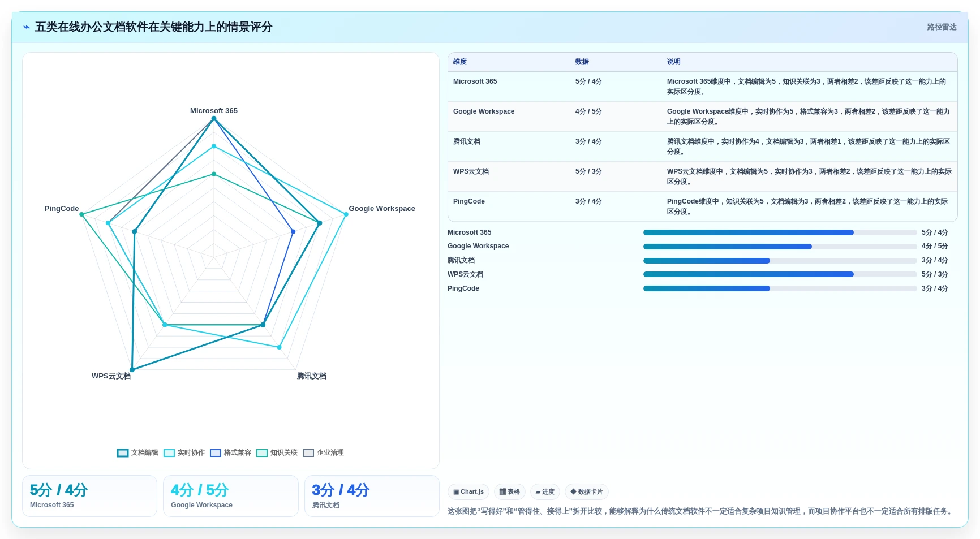Image resolution: width=980 pixels, height=539 pixels.
Task: Toggle the 实时协作 legend swatch
Action: 169,453
